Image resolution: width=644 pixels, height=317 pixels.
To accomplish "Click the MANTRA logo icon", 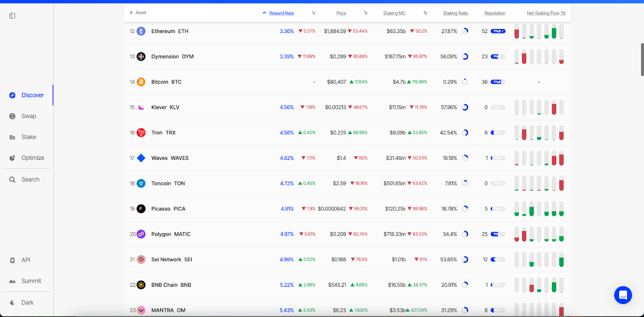I will tap(141, 310).
